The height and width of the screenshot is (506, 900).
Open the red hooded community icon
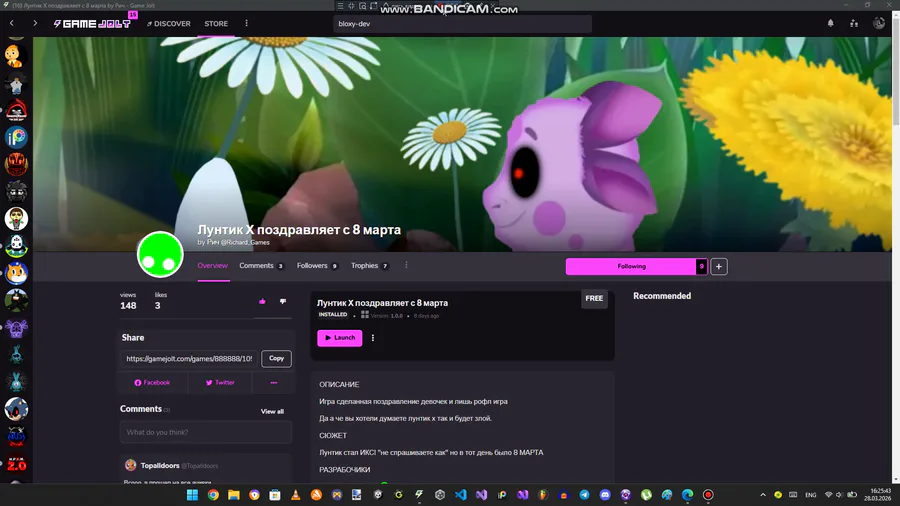(16, 110)
